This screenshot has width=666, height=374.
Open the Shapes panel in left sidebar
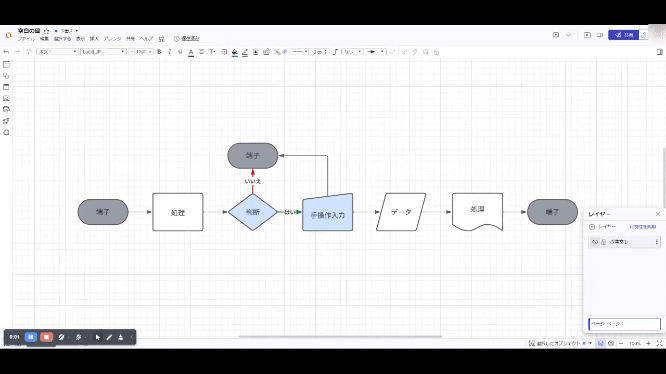tap(6, 65)
